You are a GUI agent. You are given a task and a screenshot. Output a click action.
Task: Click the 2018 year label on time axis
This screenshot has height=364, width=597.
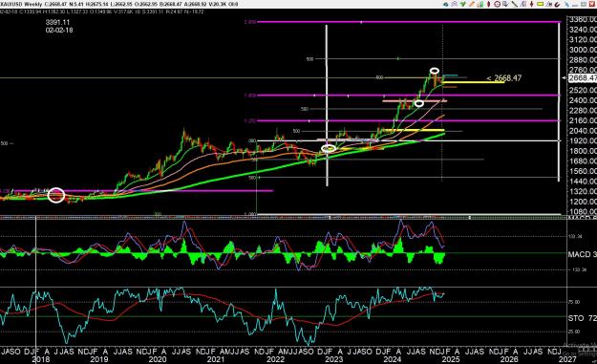(41, 359)
